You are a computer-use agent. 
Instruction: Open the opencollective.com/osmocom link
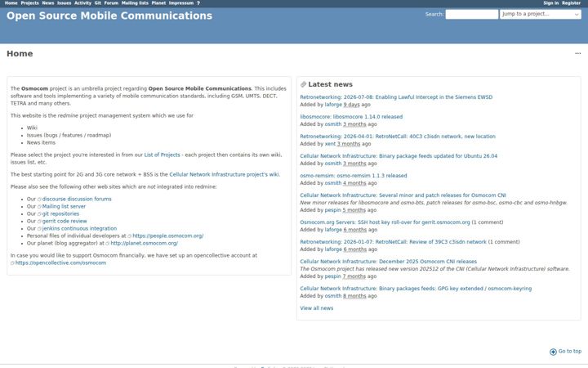60,263
